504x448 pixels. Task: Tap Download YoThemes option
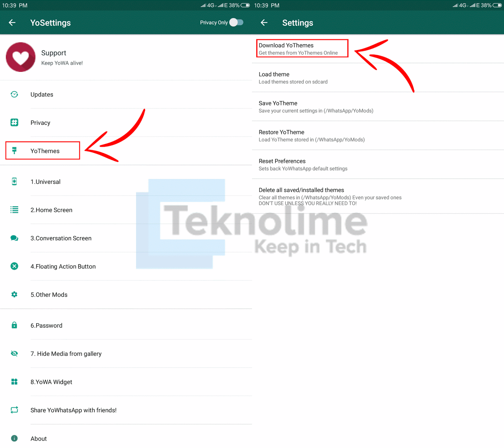(x=378, y=49)
